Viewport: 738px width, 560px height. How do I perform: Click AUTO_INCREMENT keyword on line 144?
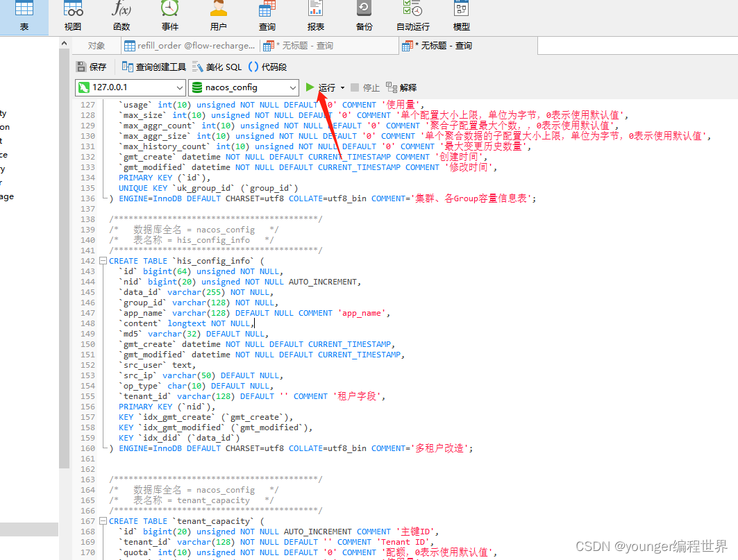(323, 282)
